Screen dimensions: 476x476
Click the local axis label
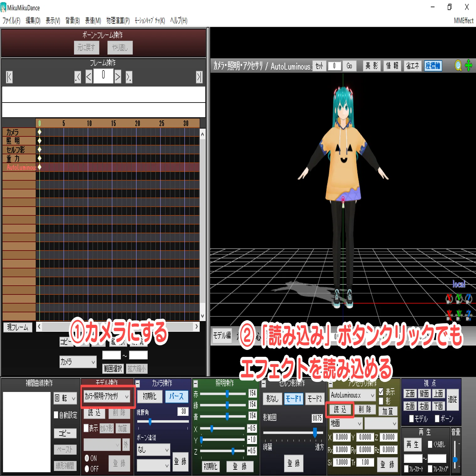click(x=459, y=284)
